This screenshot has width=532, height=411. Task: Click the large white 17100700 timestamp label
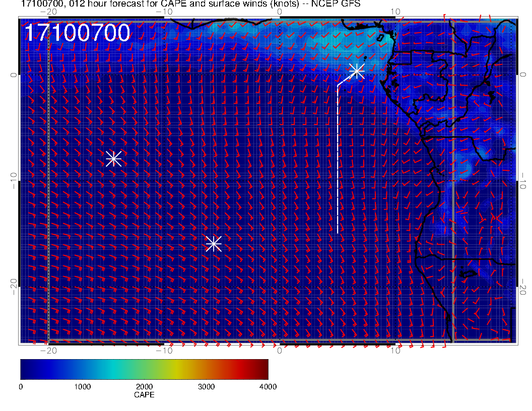[x=77, y=33]
